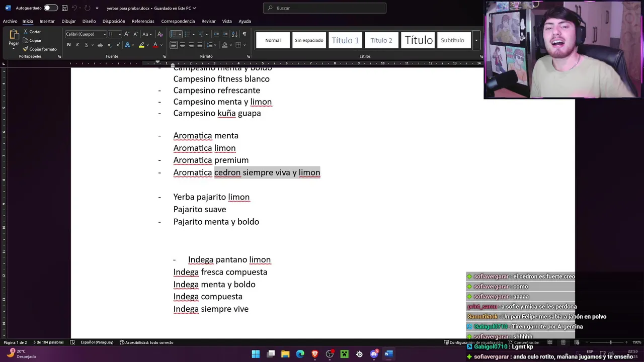Activate Copiar formato painter
The width and height of the screenshot is (644, 362).
coord(40,49)
